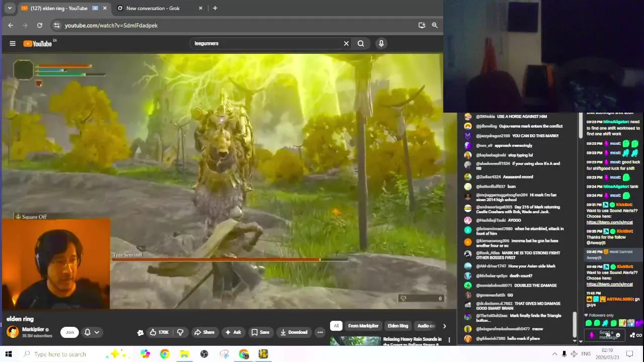
Task: Like the video (170K)
Action: pos(159,332)
